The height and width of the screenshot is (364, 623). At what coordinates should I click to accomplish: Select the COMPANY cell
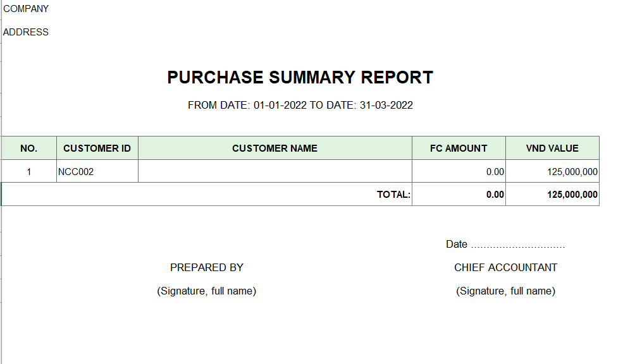(x=26, y=9)
